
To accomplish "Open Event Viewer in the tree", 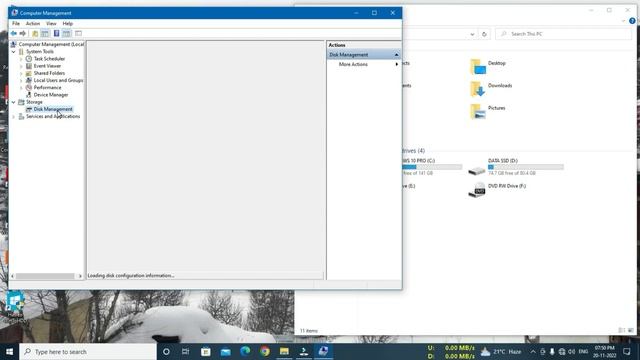I will coord(47,66).
